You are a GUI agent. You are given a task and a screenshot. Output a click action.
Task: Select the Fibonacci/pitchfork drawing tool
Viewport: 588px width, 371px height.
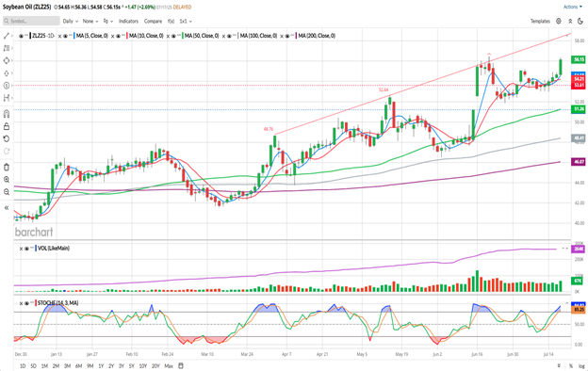coord(6,48)
